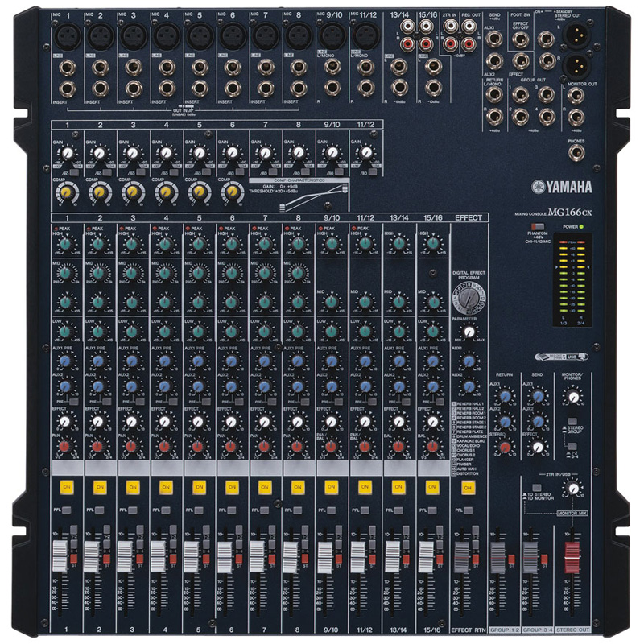Click the channel 1 MIC XLR input
644x644 pixels.
(65, 35)
